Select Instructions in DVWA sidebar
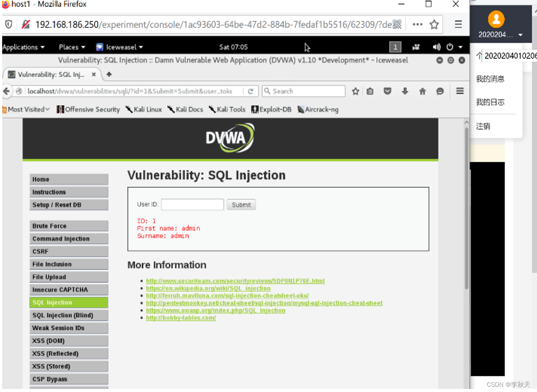Screen dimensions: 537x392 point(69,192)
